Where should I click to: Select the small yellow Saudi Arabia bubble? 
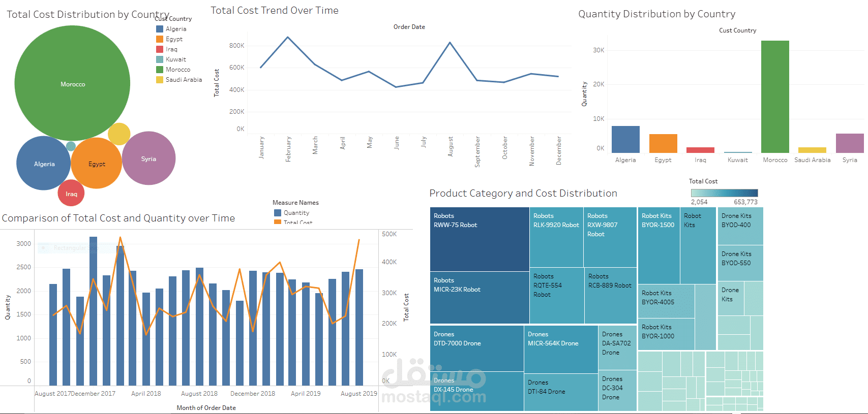(x=119, y=134)
